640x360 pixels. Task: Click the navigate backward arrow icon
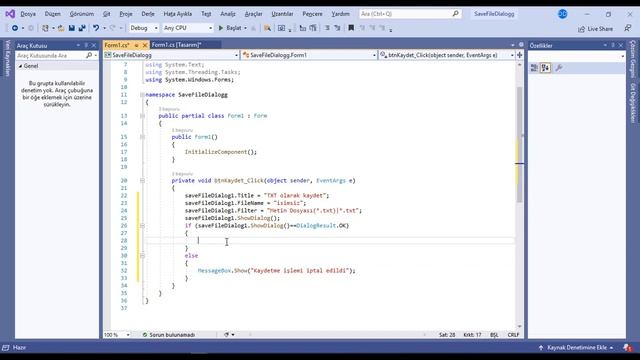click(x=15, y=28)
